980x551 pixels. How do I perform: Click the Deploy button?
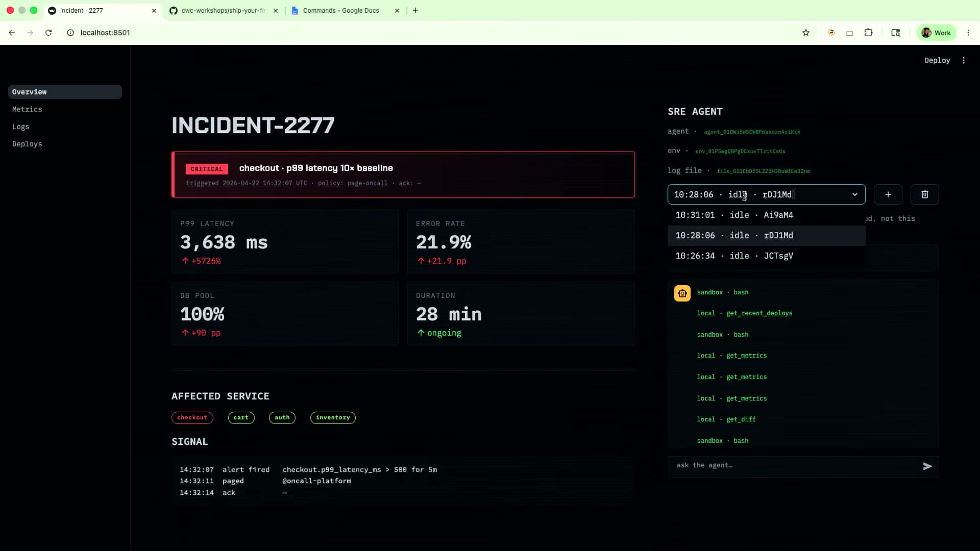[x=937, y=60]
